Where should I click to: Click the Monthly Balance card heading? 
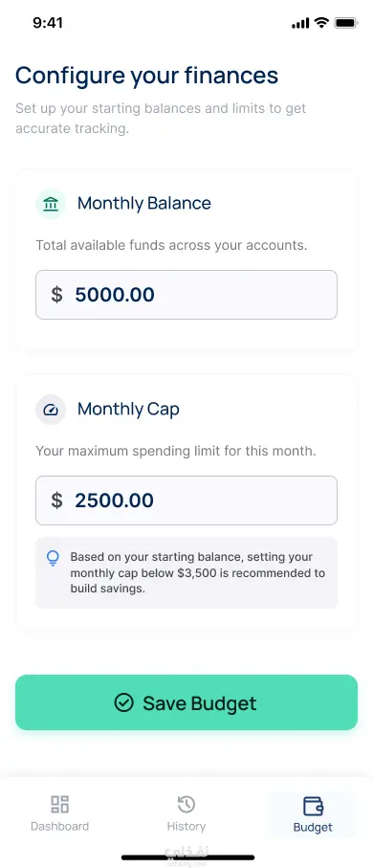click(144, 203)
